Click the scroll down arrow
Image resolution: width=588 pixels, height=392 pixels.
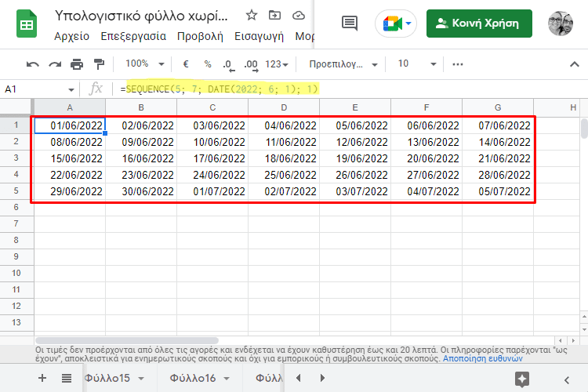584,329
